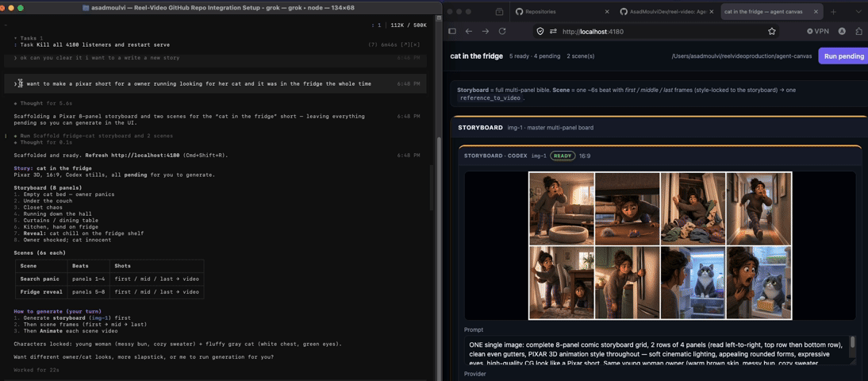The width and height of the screenshot is (868, 381).
Task: Click the VPN button
Action: (818, 32)
